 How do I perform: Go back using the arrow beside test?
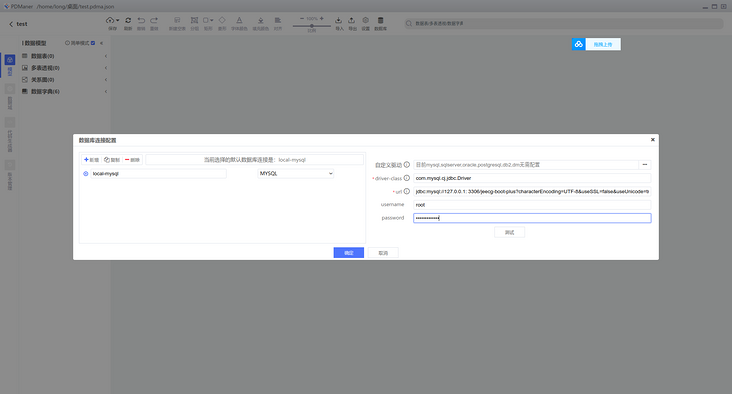pyautogui.click(x=11, y=24)
